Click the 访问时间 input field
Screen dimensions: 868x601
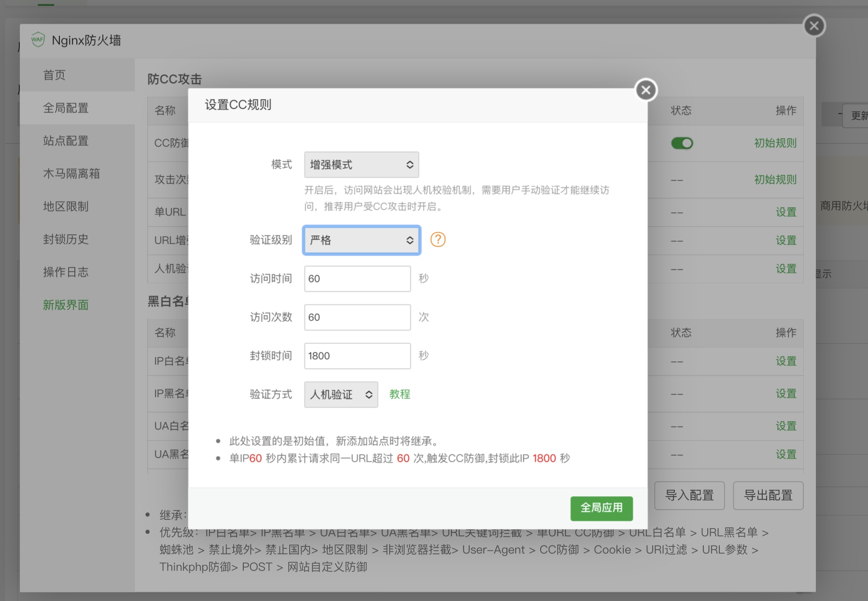[x=357, y=279]
